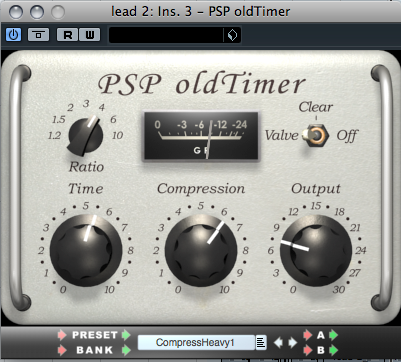Click the Ratio knob
The image size is (401, 362).
(x=86, y=136)
